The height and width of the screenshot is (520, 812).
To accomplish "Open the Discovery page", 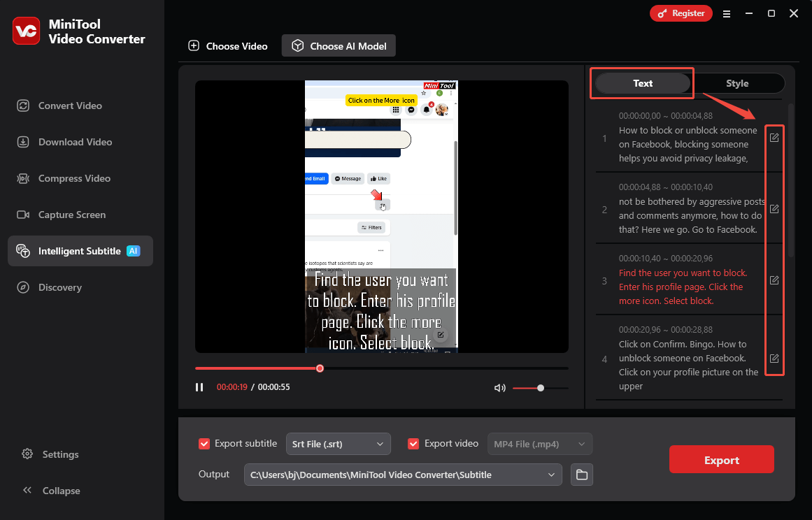I will (49, 287).
